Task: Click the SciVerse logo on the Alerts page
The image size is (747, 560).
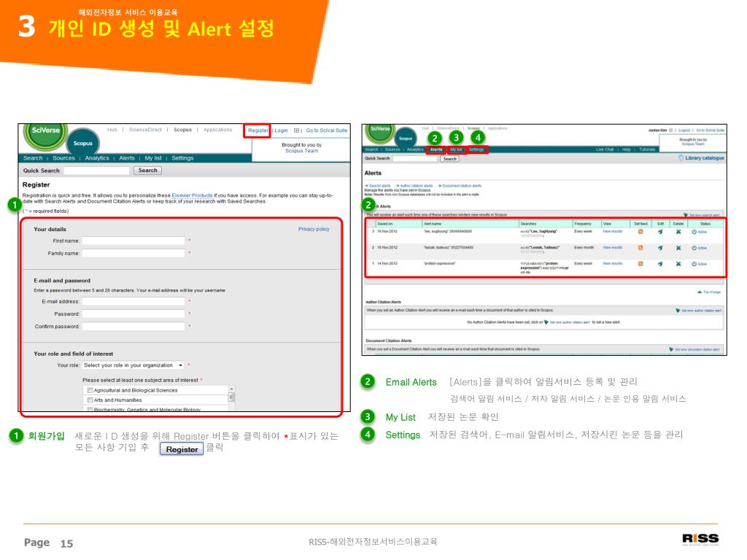Action: (380, 131)
